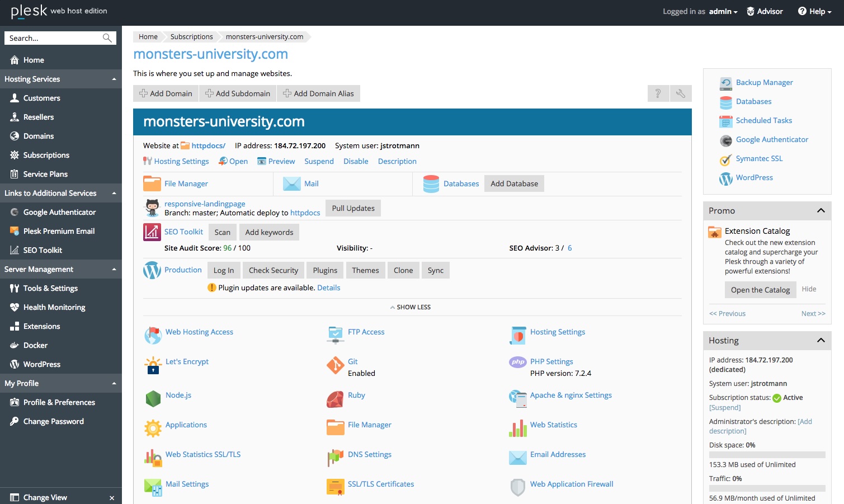Click the search input field
The image size is (844, 504).
[54, 38]
